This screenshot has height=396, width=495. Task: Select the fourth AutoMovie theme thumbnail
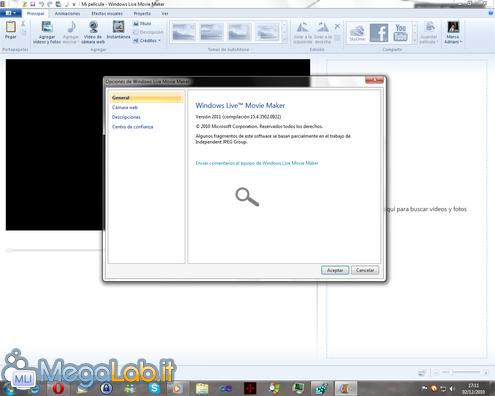click(x=267, y=32)
